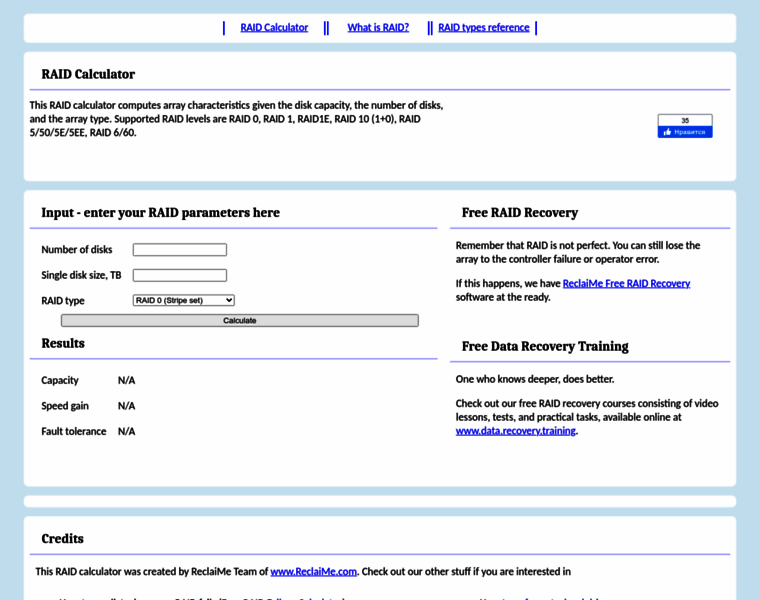Click the Single disk size, TB label
The image size is (760, 600).
(81, 275)
